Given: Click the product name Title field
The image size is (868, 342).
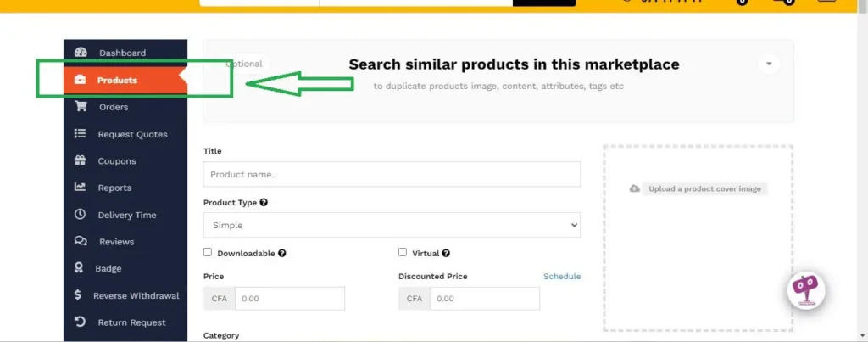Looking at the screenshot, I should coord(392,174).
